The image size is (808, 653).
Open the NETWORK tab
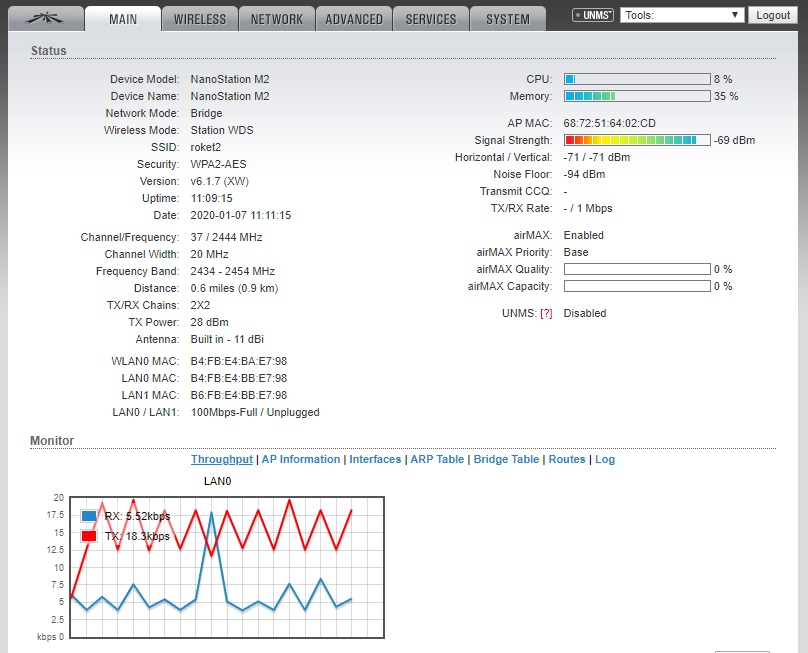(x=277, y=19)
